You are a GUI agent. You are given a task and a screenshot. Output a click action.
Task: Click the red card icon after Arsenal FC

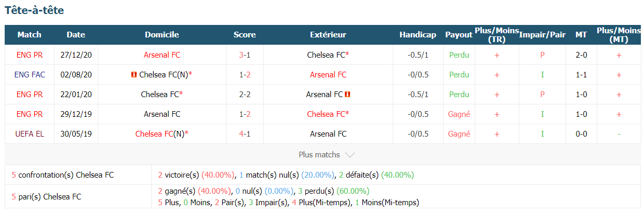tap(347, 95)
